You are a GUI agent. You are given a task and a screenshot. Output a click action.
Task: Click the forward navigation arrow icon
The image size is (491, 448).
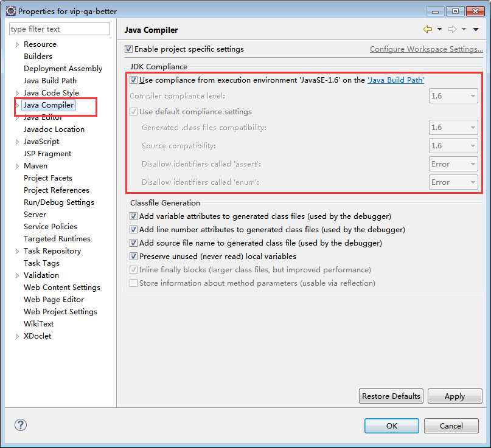pyautogui.click(x=452, y=29)
